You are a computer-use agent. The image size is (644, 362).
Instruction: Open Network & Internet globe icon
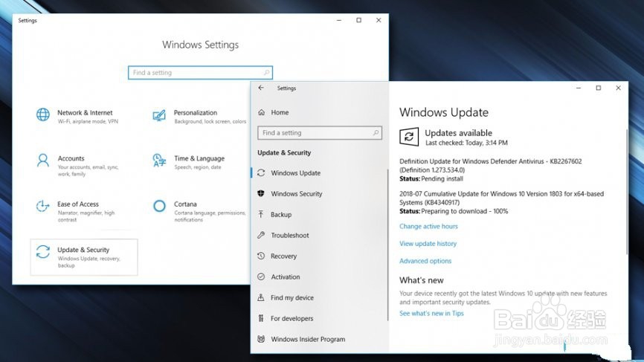43,115
